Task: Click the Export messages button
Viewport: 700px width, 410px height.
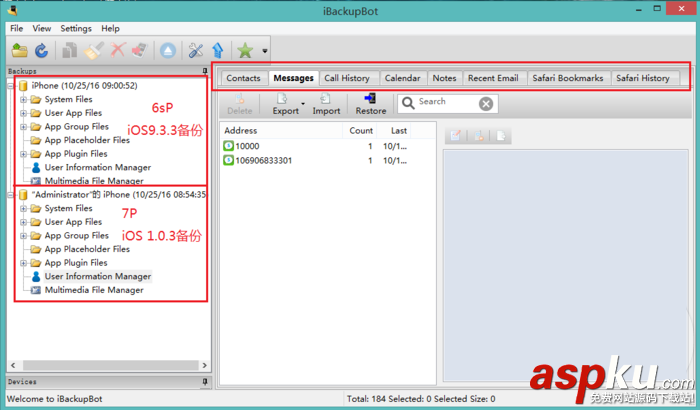Action: pos(285,104)
